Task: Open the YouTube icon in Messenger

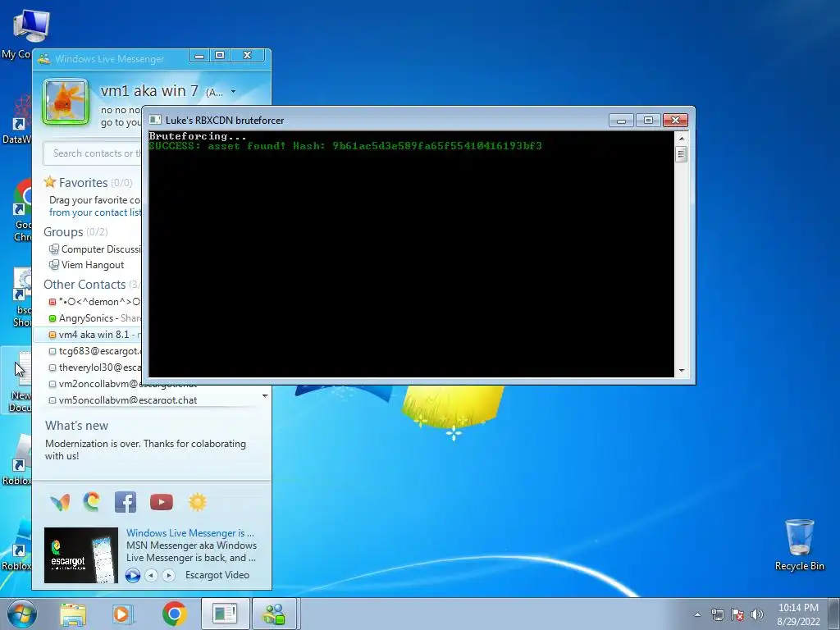Action: click(x=162, y=502)
